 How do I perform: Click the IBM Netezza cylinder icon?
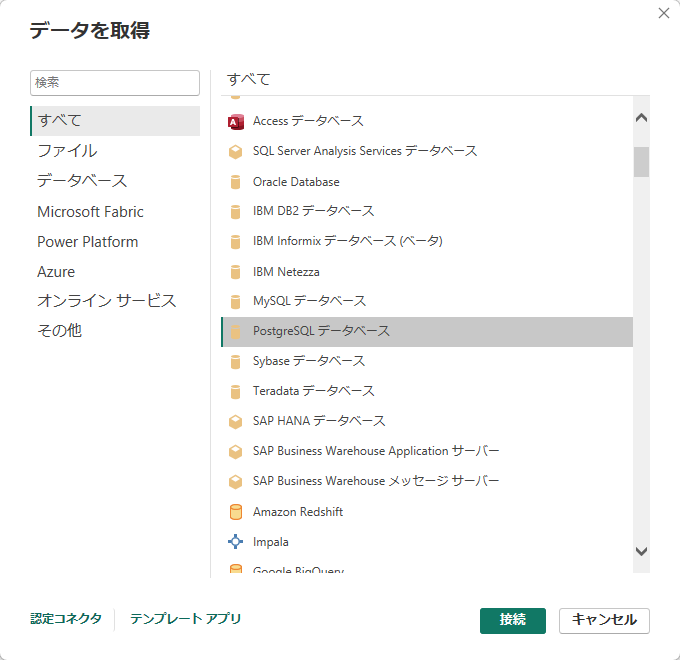[x=235, y=272]
